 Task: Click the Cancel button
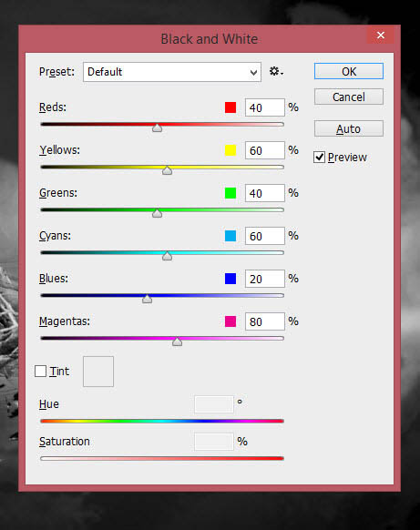349,97
